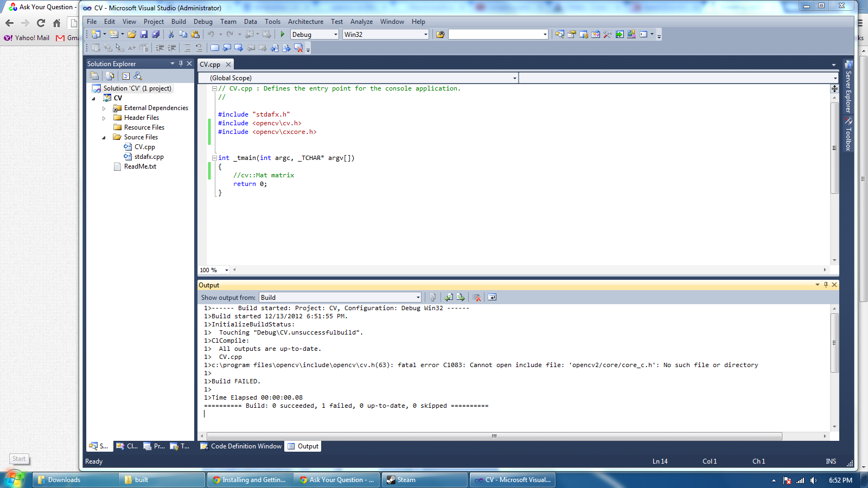Collapse the _tmain function outline
The height and width of the screenshot is (488, 868).
pyautogui.click(x=214, y=158)
